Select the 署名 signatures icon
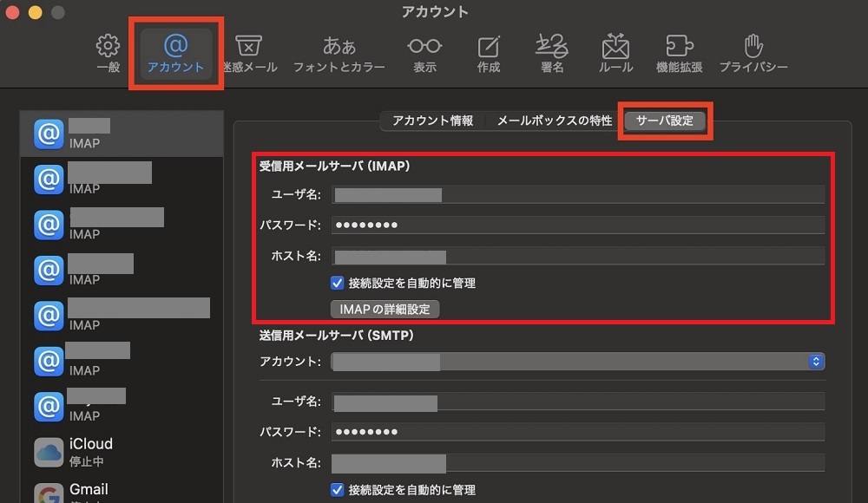Image resolution: width=868 pixels, height=503 pixels. click(552, 52)
